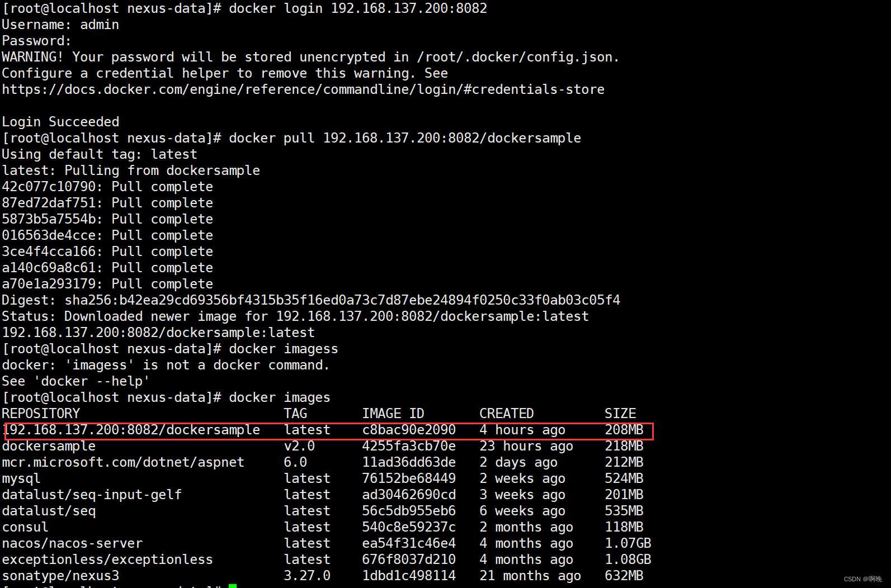This screenshot has height=588, width=891.
Task: Click image ID c8bac90e2090
Action: (x=409, y=430)
